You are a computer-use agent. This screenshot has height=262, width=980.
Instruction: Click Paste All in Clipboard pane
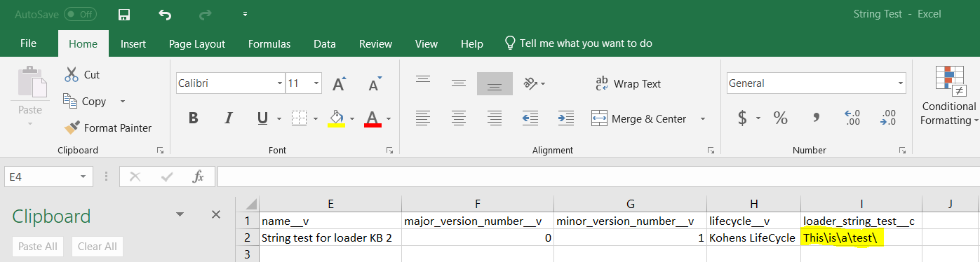39,247
